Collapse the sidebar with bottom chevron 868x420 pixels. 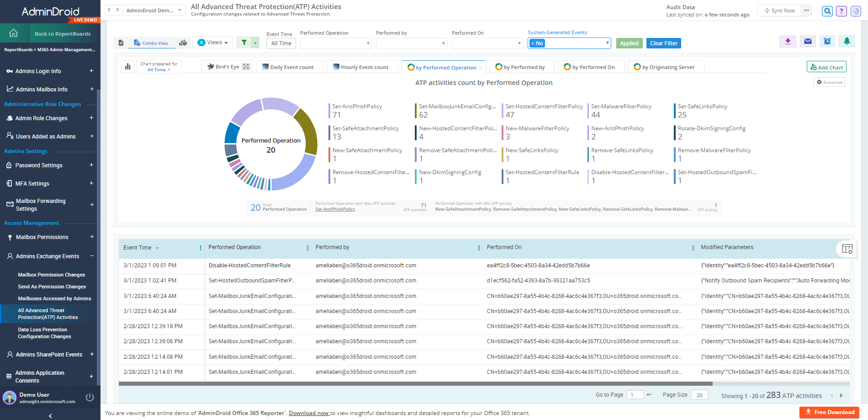pos(50,416)
